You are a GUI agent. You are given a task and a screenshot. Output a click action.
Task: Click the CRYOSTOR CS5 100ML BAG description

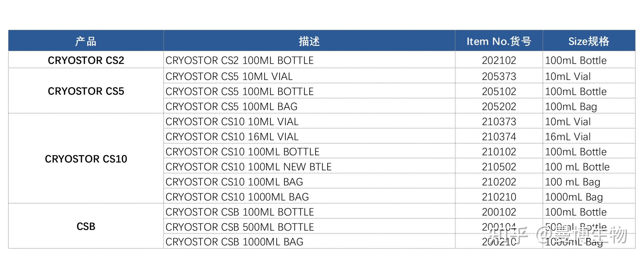click(x=231, y=106)
